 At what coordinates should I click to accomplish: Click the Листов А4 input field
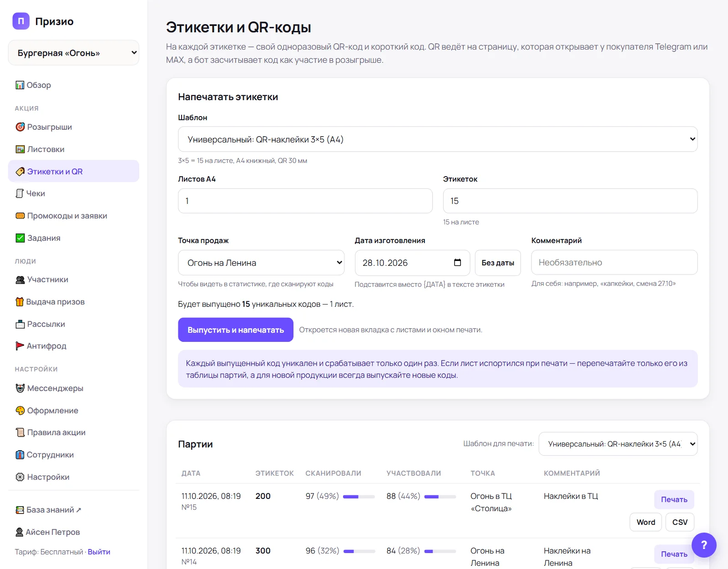pos(305,201)
